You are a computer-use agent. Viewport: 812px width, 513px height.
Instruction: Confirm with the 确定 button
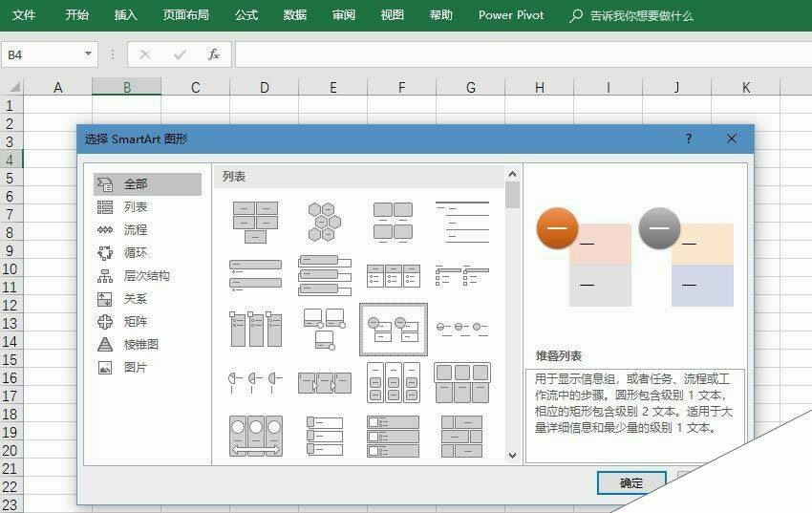(631, 483)
